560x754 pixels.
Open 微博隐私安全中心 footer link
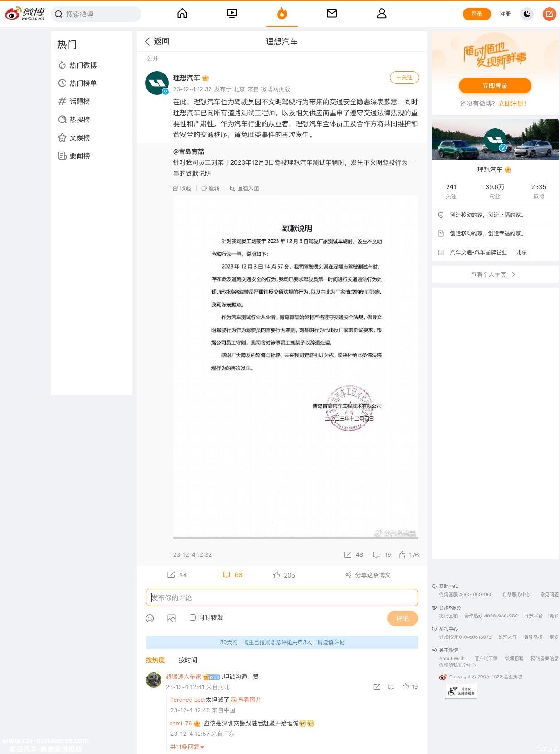pos(458,665)
